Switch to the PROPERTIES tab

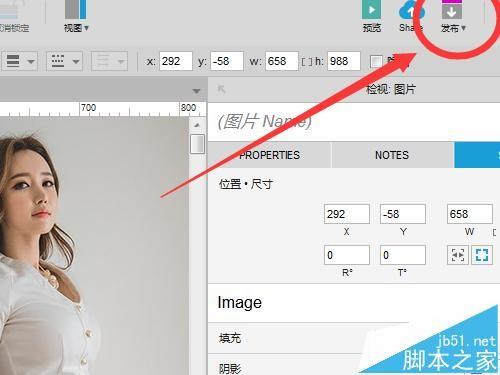pos(269,155)
